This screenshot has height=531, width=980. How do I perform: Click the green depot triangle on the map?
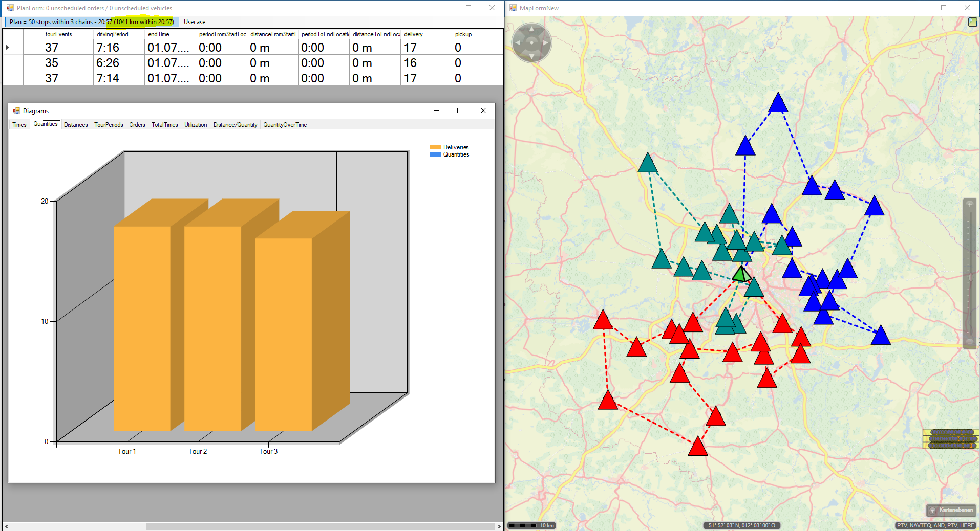click(741, 275)
